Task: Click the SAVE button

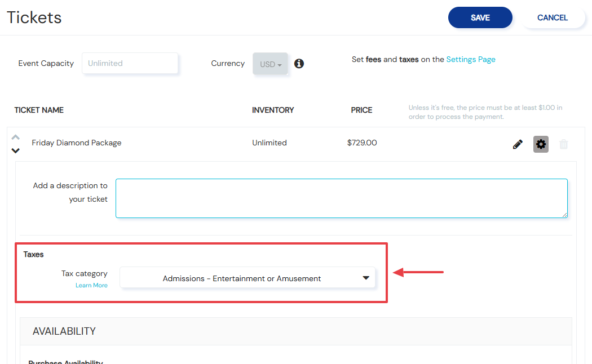Action: click(x=480, y=17)
